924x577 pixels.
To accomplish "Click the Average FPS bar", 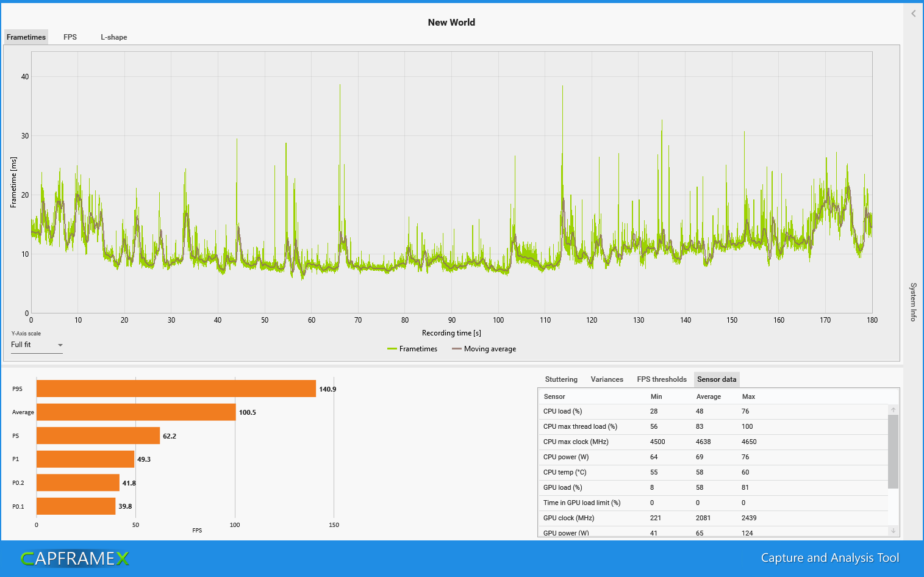I will click(136, 412).
